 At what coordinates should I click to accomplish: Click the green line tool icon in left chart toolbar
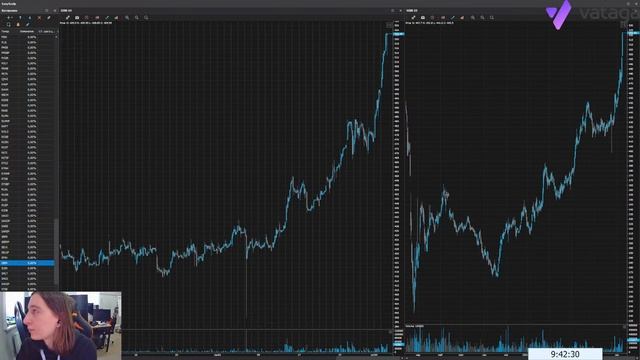click(x=107, y=18)
